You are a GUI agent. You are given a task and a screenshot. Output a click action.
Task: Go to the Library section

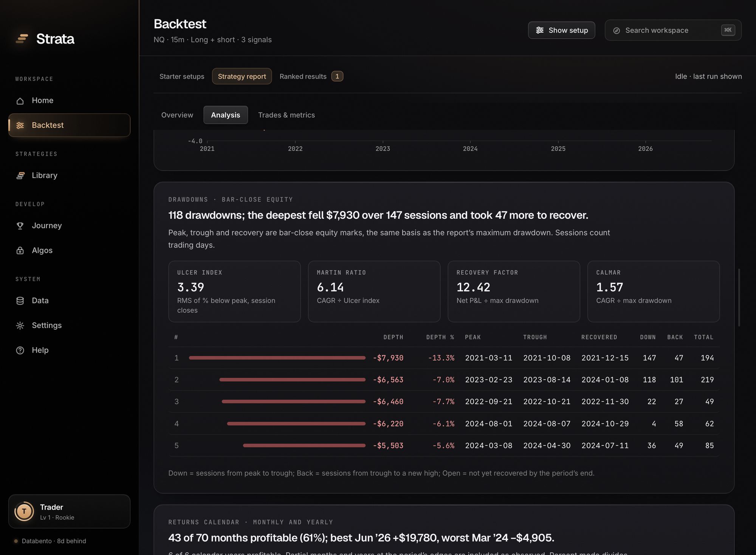click(x=69, y=175)
